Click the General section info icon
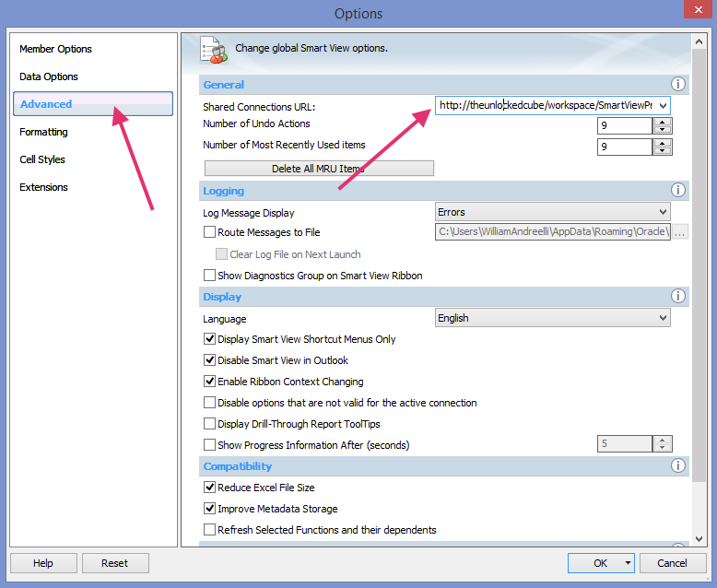Image resolution: width=717 pixels, height=588 pixels. [x=678, y=85]
